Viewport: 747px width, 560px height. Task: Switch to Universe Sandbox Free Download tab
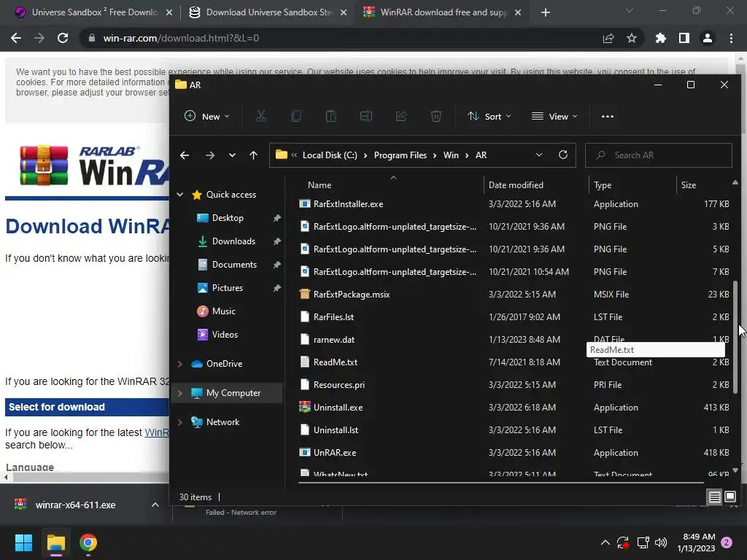(94, 12)
